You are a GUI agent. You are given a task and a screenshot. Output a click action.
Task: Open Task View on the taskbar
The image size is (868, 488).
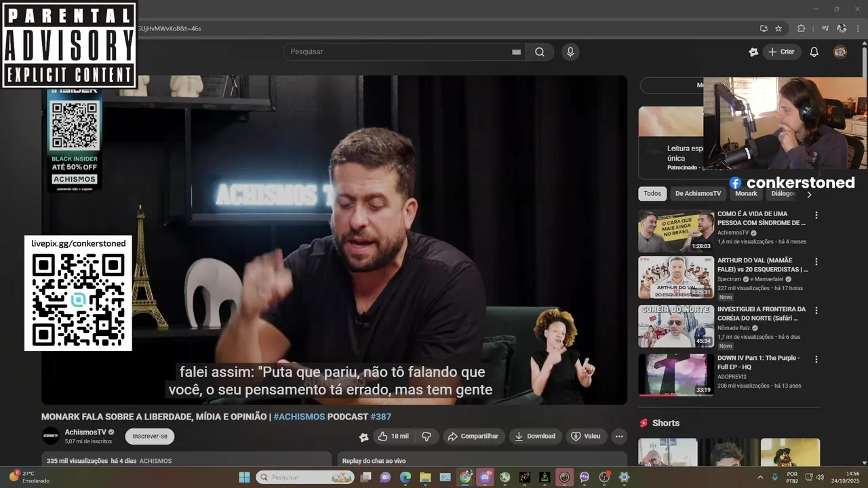tap(366, 477)
